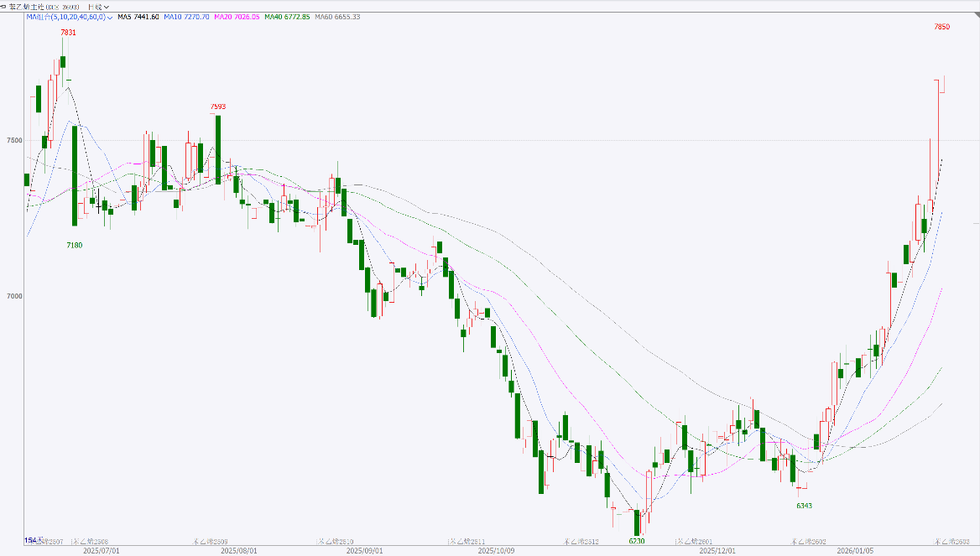Click the gray MA60 6655.33 label

click(337, 17)
